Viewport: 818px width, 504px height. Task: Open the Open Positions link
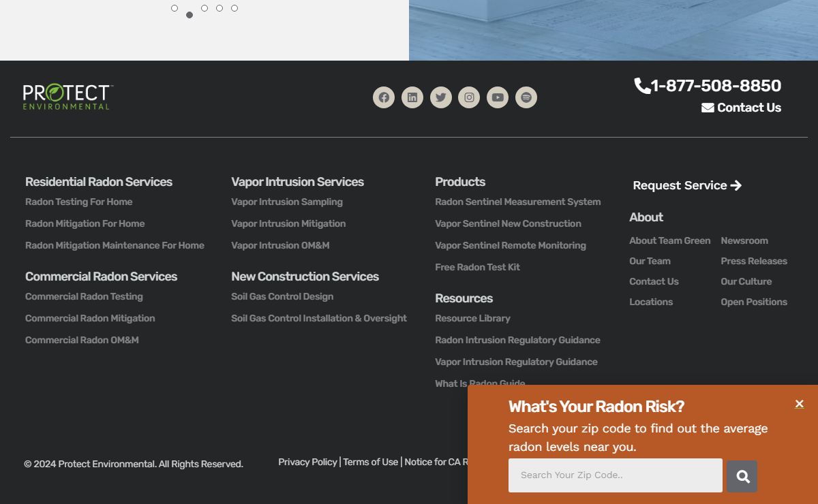[754, 302]
